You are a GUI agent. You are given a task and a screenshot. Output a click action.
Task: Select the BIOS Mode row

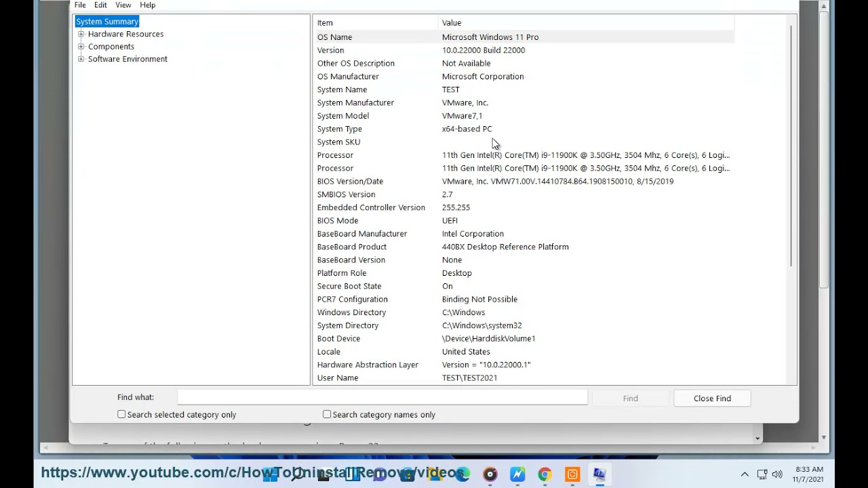[524, 220]
